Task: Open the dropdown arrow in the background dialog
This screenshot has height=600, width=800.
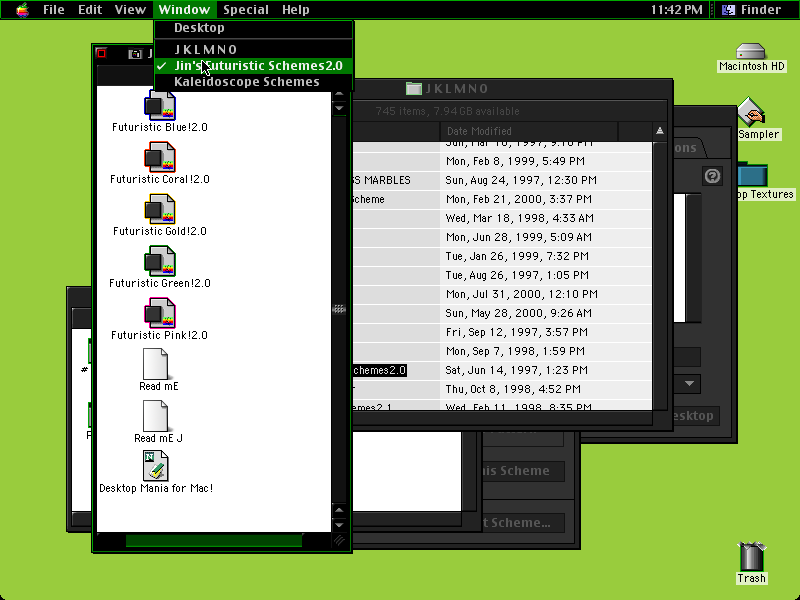Action: pyautogui.click(x=689, y=384)
